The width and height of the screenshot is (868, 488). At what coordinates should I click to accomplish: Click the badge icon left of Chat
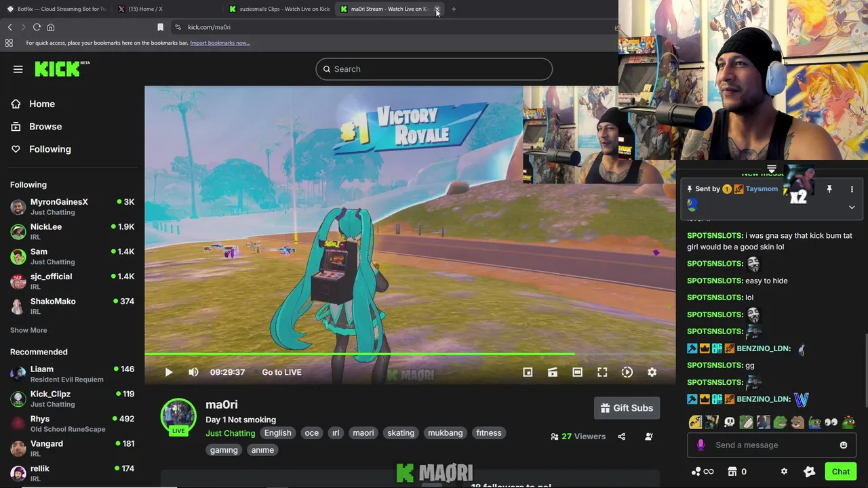(809, 472)
